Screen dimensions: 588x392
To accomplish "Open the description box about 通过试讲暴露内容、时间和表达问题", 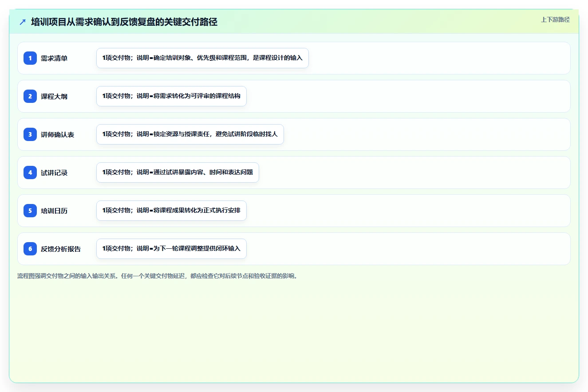I will pyautogui.click(x=178, y=172).
